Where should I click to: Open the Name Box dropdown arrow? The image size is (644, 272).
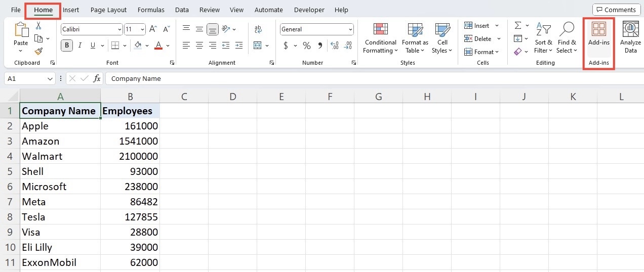click(x=50, y=79)
